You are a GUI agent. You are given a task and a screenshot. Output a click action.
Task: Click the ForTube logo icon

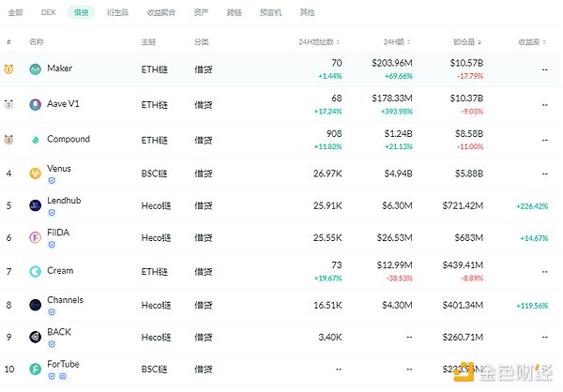pyautogui.click(x=36, y=370)
